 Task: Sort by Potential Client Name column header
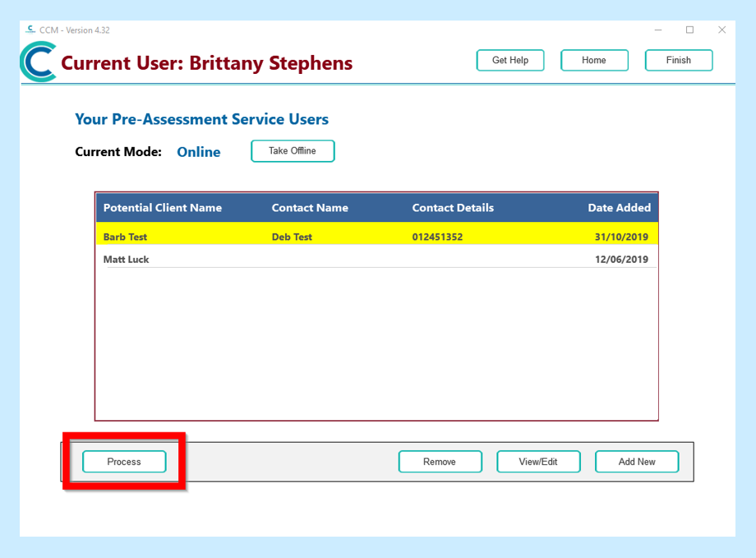coord(163,208)
